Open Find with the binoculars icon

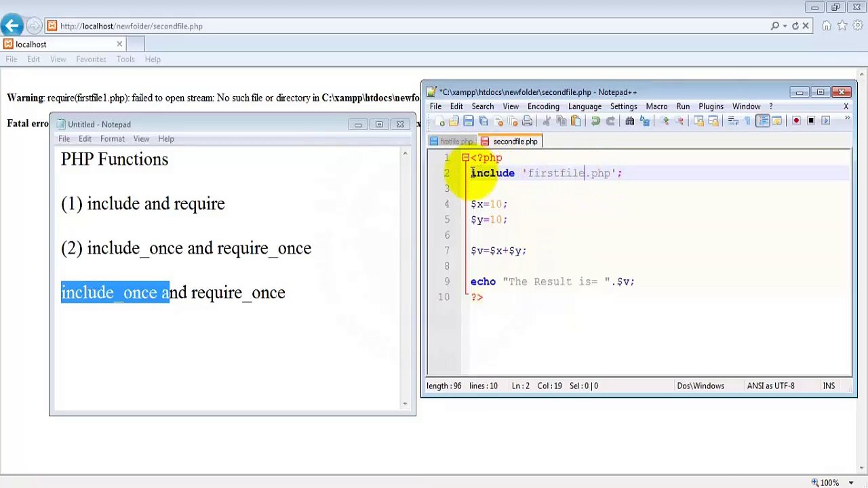click(629, 121)
